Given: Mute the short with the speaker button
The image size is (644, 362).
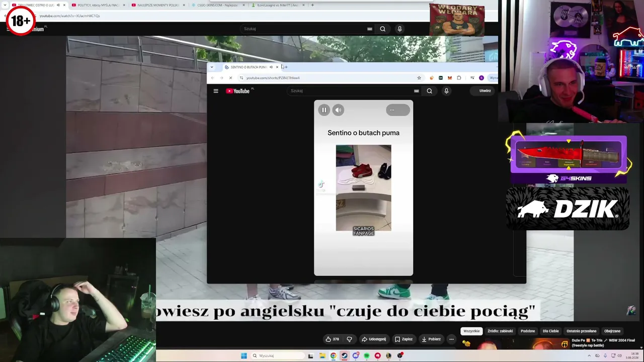Looking at the screenshot, I should [x=338, y=110].
